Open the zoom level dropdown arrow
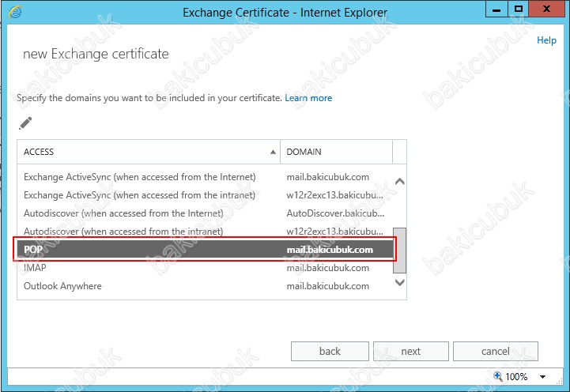 click(x=543, y=377)
